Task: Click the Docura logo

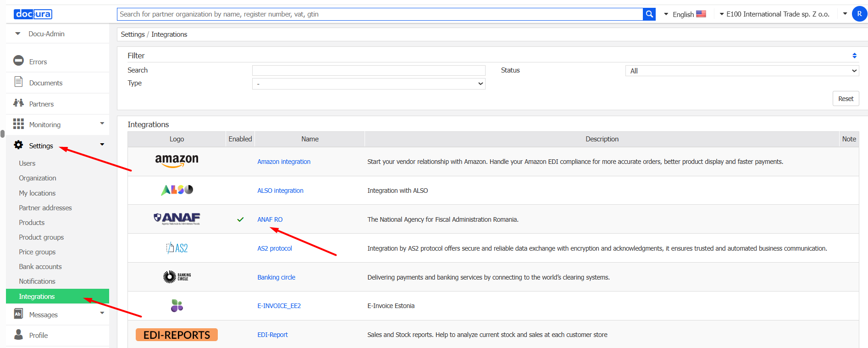Action: (33, 14)
